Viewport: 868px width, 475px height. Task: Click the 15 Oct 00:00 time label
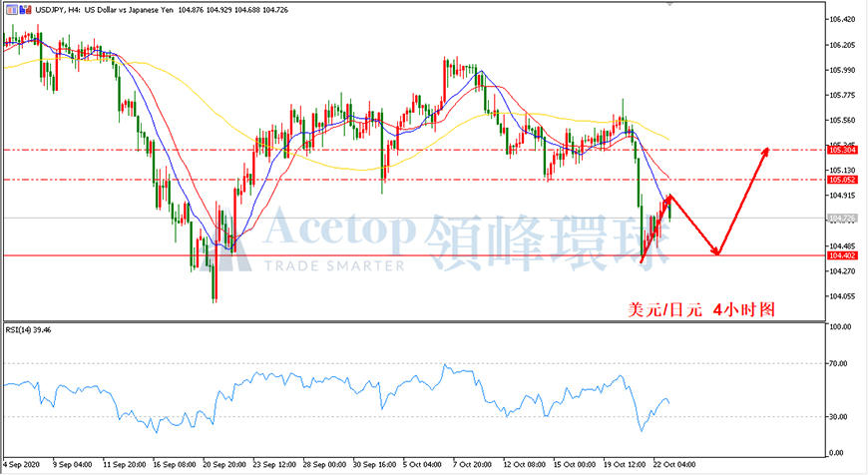pos(575,464)
